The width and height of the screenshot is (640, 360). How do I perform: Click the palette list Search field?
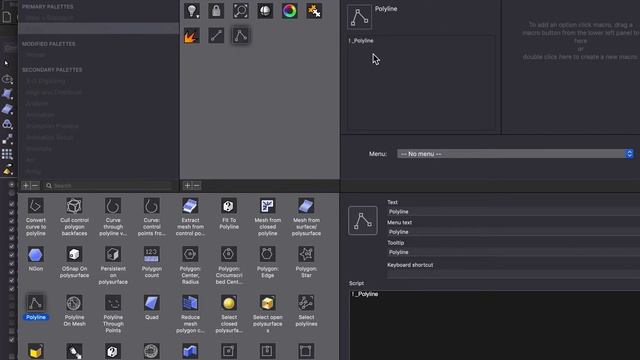(108, 186)
